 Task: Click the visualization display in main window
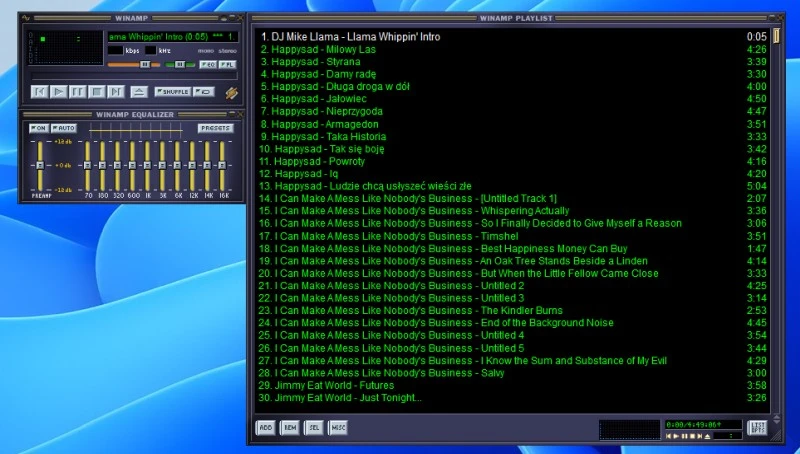[65, 47]
